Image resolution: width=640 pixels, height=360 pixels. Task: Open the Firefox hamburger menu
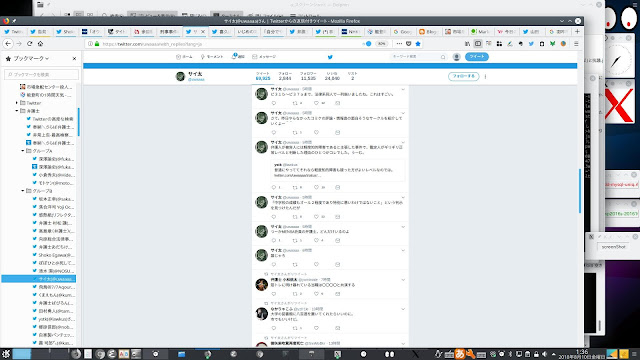pos(576,44)
